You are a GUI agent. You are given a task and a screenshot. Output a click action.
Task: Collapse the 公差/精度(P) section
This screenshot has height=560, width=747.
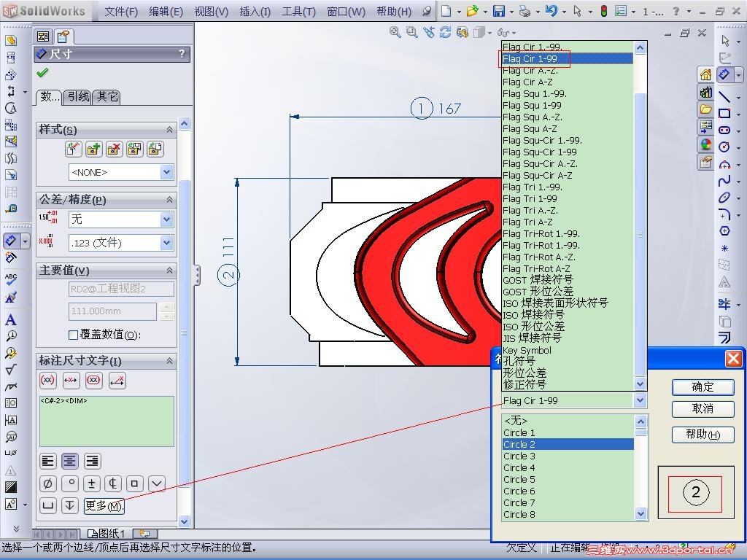coord(169,200)
